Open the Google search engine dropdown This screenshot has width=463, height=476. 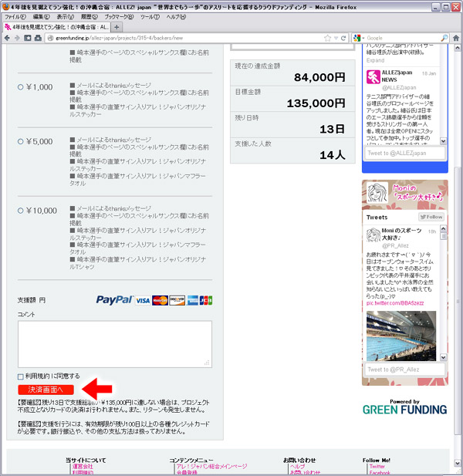[x=358, y=37]
